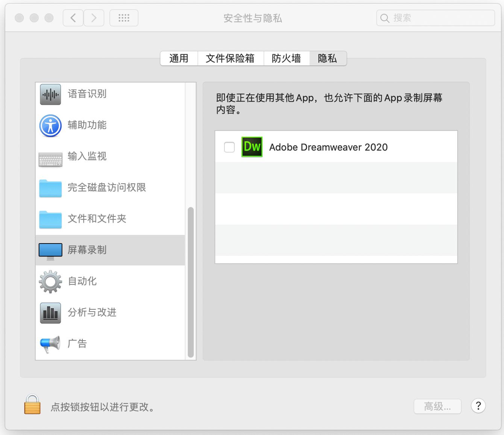Click the 高级... button
The image size is (504, 435).
[x=437, y=406]
